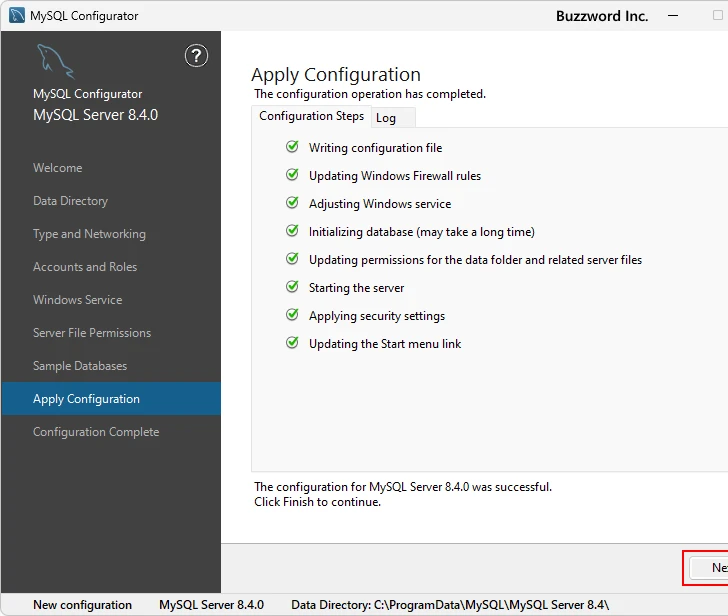This screenshot has height=616, width=728.
Task: Click the MySQL dolphin logo in sidebar
Action: pos(55,61)
